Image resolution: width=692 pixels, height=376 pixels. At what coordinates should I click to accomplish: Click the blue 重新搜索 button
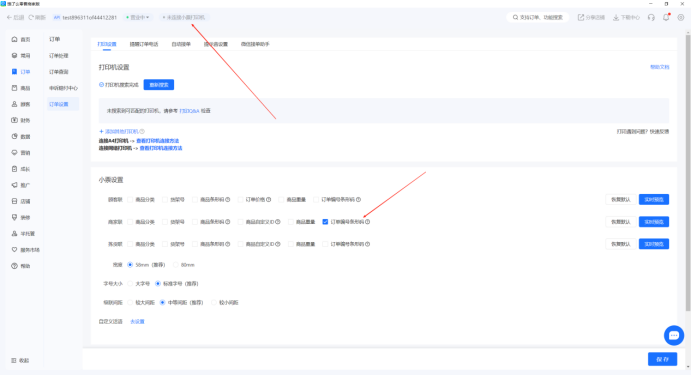coord(159,85)
